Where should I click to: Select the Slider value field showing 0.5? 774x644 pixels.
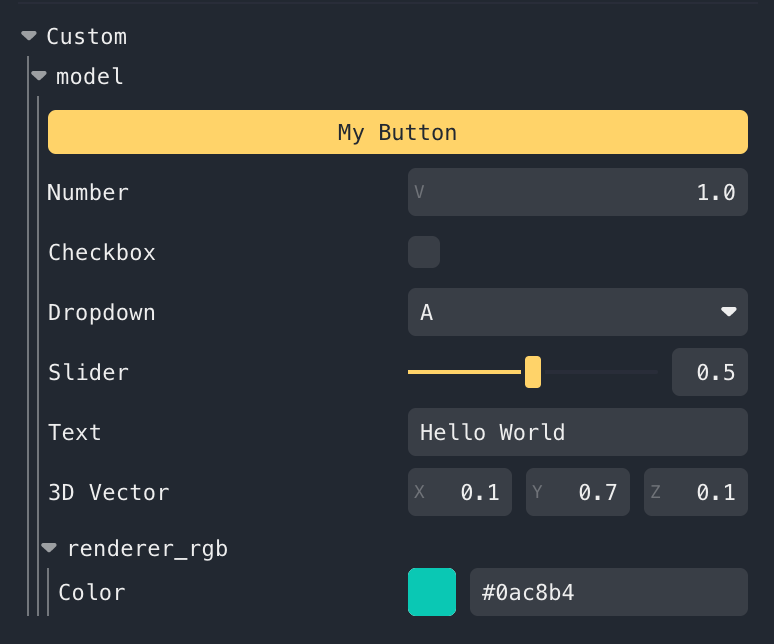pos(709,372)
